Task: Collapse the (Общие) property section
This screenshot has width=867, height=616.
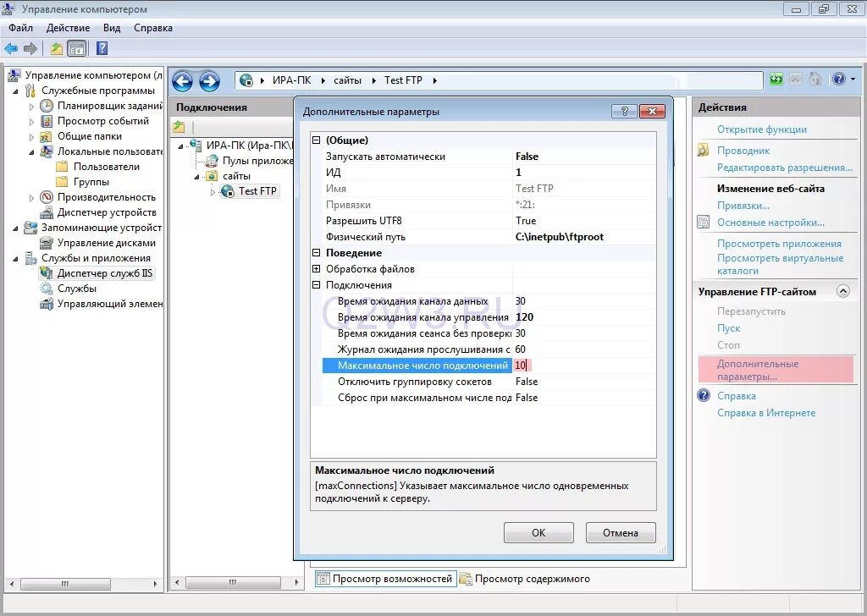Action: click(x=317, y=140)
